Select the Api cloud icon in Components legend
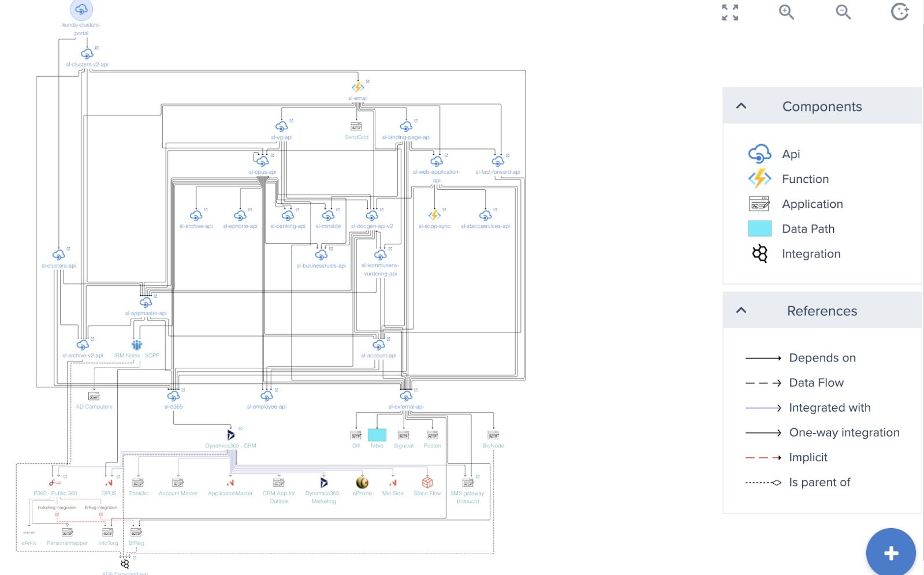This screenshot has height=575, width=924. pos(759,154)
